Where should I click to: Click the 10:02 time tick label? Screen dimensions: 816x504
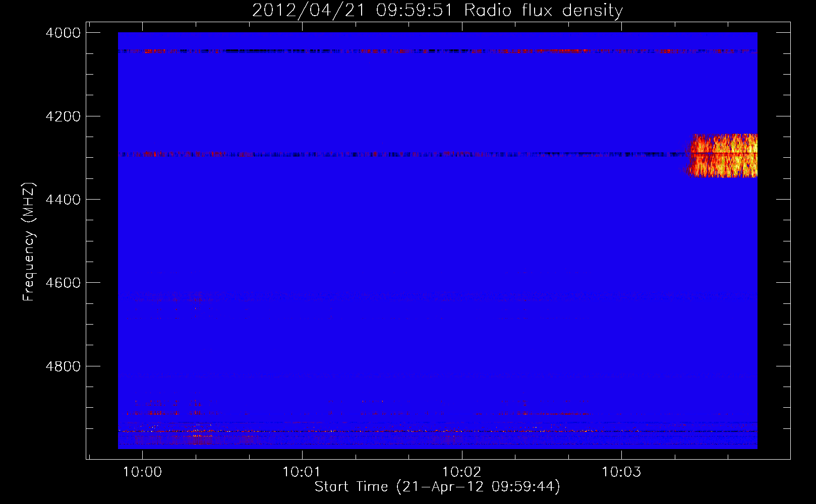[461, 472]
